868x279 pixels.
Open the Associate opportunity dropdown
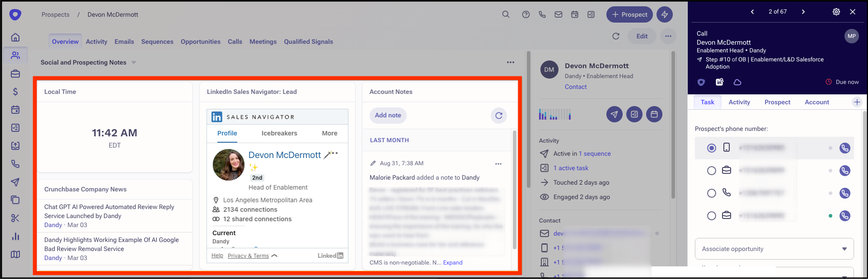[x=774, y=249]
